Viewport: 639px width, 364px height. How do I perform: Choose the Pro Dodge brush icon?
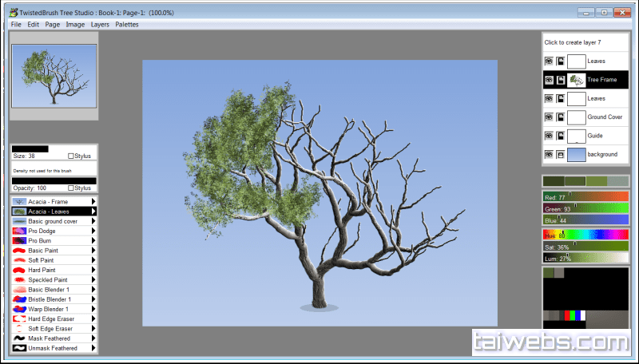coord(20,231)
